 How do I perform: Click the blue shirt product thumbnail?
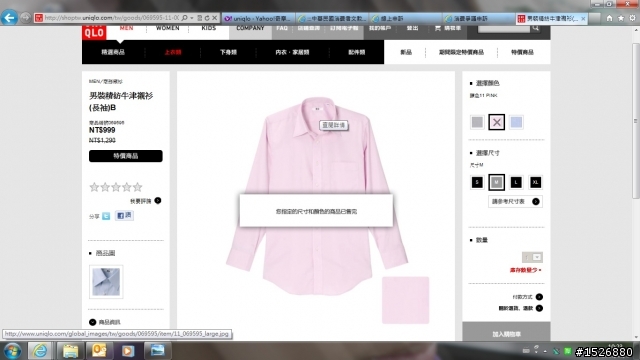click(x=106, y=282)
